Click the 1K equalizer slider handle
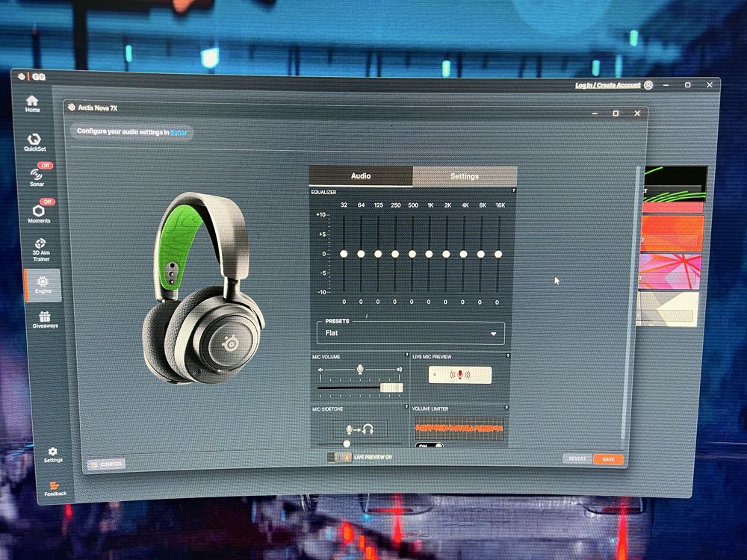Screen dimensions: 747x560 pyautogui.click(x=429, y=255)
